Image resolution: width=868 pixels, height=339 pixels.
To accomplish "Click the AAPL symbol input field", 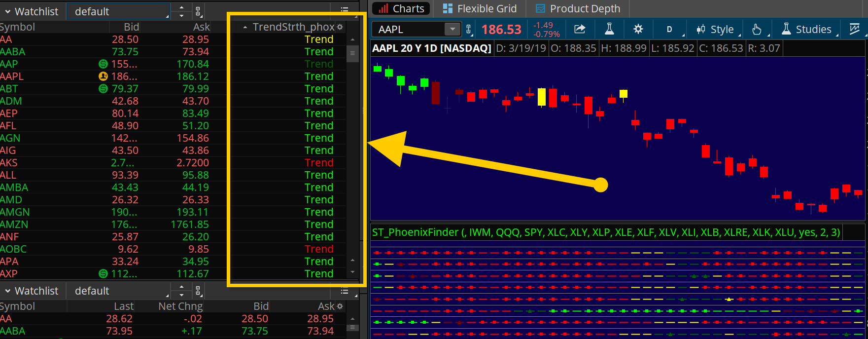I will tap(409, 30).
